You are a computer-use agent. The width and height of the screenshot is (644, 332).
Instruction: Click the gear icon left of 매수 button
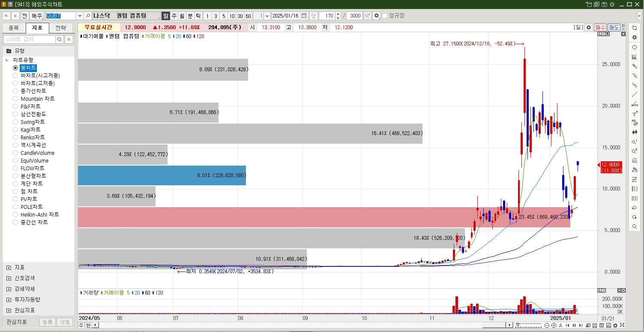click(x=589, y=27)
